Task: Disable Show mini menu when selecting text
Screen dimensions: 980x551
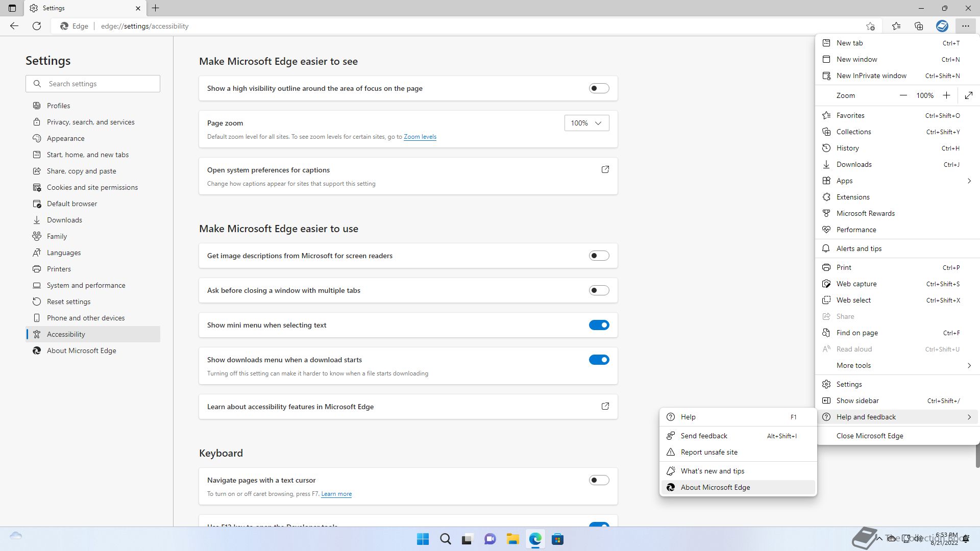Action: [x=599, y=325]
